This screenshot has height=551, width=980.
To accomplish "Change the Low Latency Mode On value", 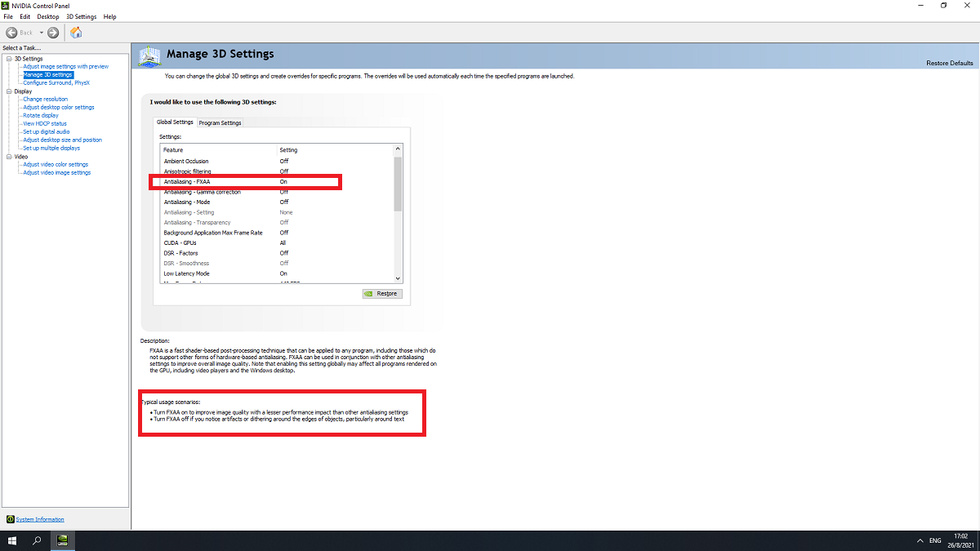I will (x=283, y=273).
